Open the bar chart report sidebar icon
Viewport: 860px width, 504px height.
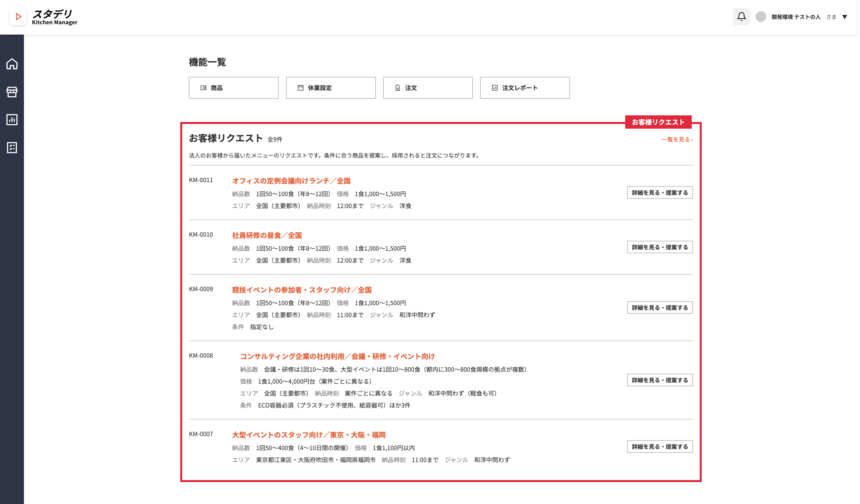coord(12,120)
